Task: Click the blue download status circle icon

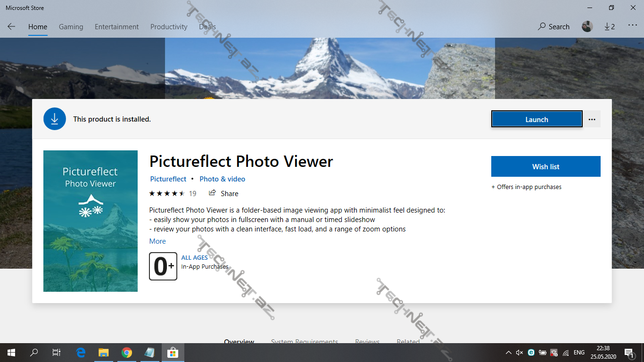Action: click(x=55, y=119)
